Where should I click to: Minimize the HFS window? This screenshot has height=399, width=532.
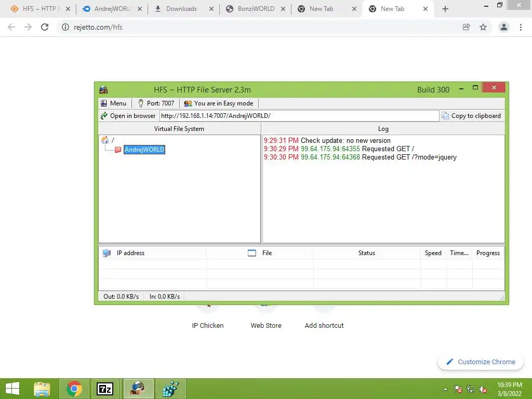pos(461,88)
